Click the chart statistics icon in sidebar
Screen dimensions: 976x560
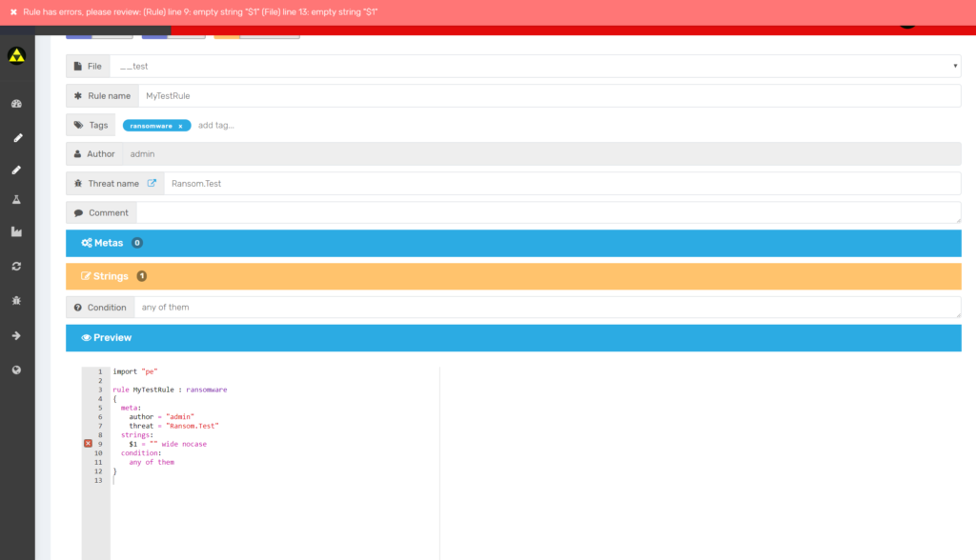coord(15,230)
